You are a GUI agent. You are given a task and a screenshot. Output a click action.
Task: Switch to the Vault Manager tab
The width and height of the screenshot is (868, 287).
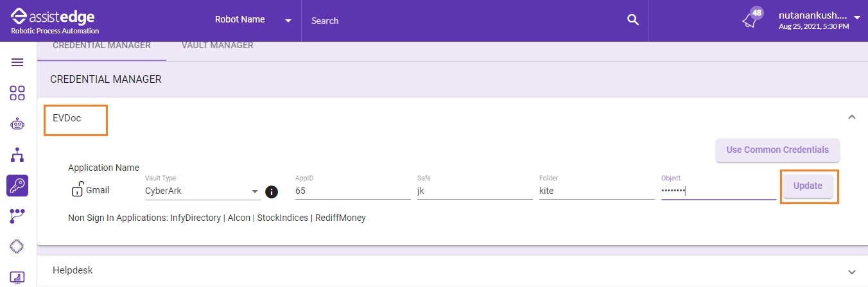[218, 46]
